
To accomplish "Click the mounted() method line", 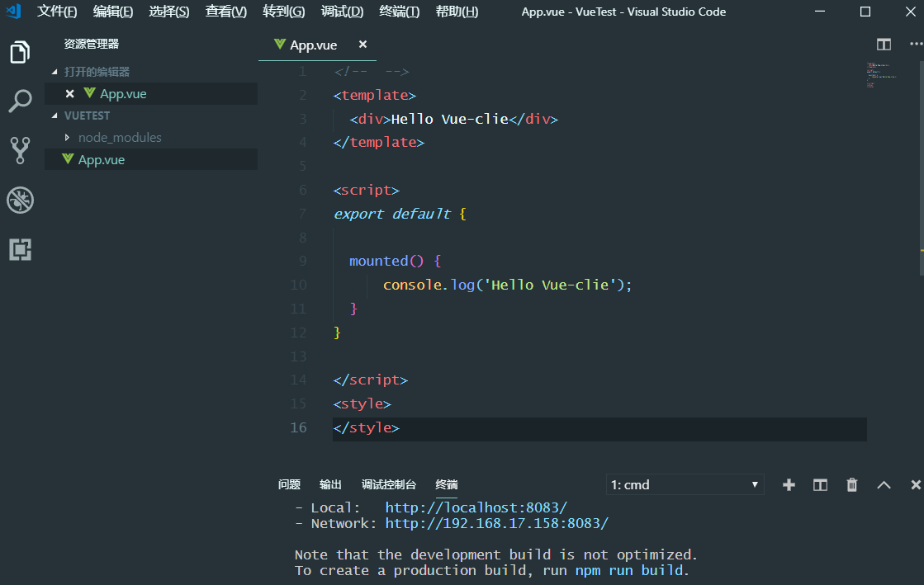I will (x=396, y=261).
